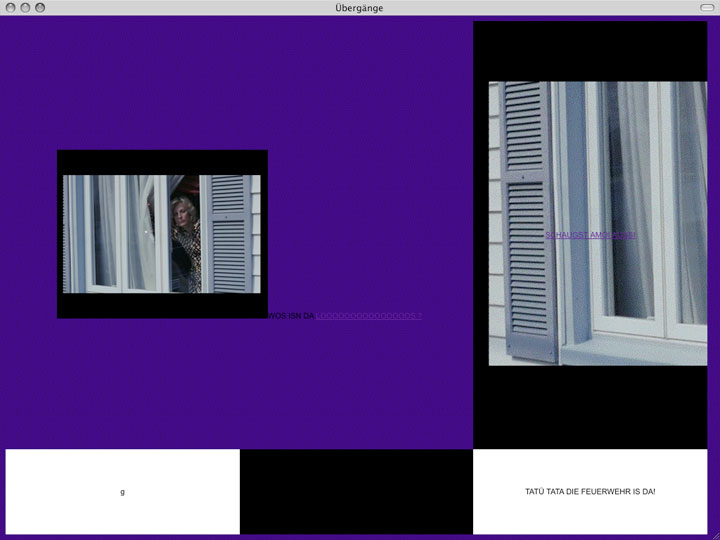This screenshot has height=540, width=720.
Task: Click the "WOS ISN DA" text
Action: [292, 316]
